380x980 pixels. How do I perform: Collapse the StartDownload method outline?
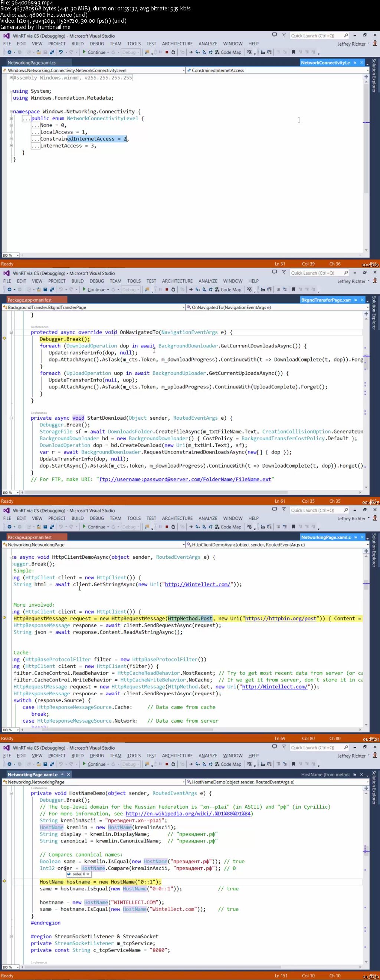[11, 418]
